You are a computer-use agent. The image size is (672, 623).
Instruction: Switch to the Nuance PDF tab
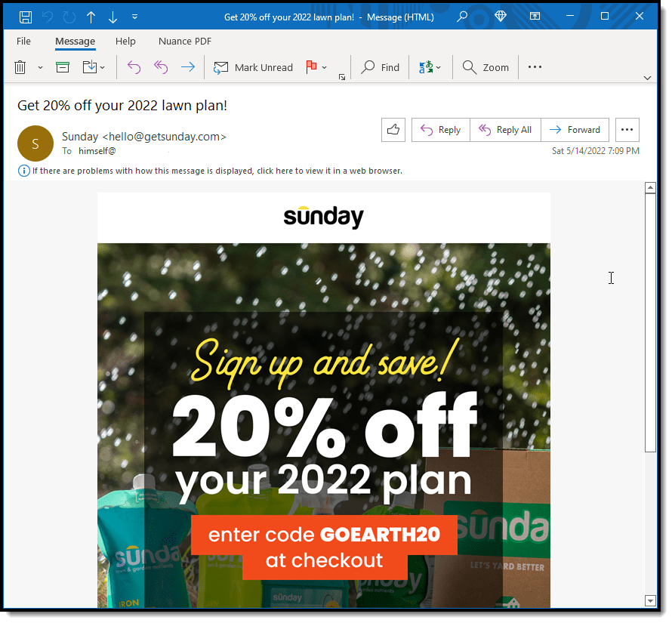point(185,42)
